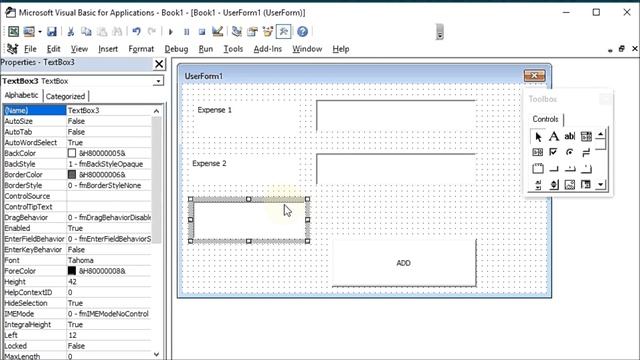Select the OptionButton control in Toolbox
640x360 pixels.
[x=570, y=152]
